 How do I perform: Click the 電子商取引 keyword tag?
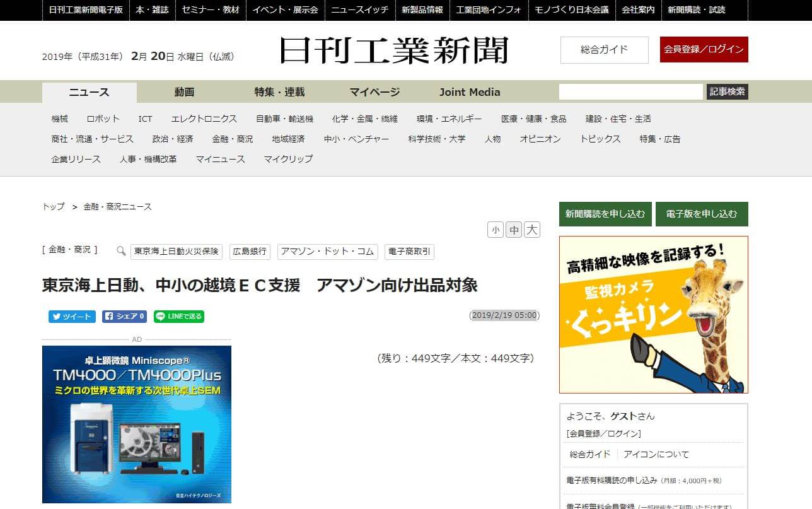(409, 251)
